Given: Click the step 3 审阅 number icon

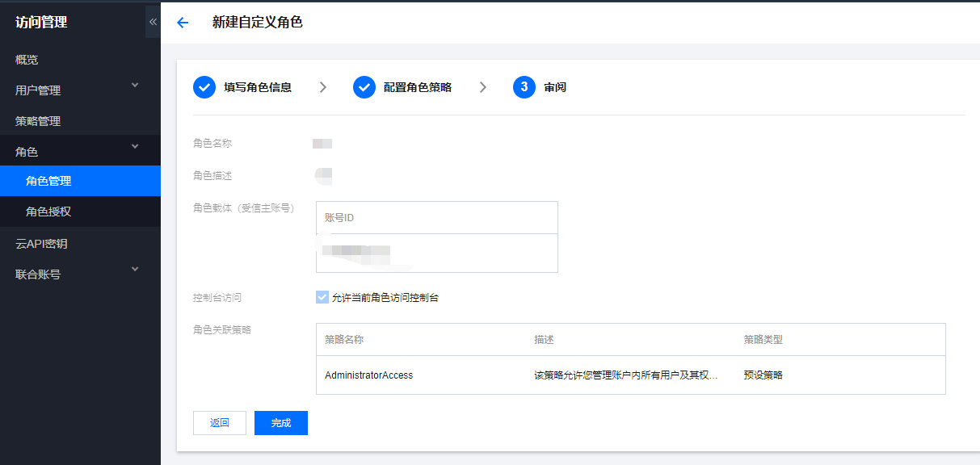Looking at the screenshot, I should point(524,87).
